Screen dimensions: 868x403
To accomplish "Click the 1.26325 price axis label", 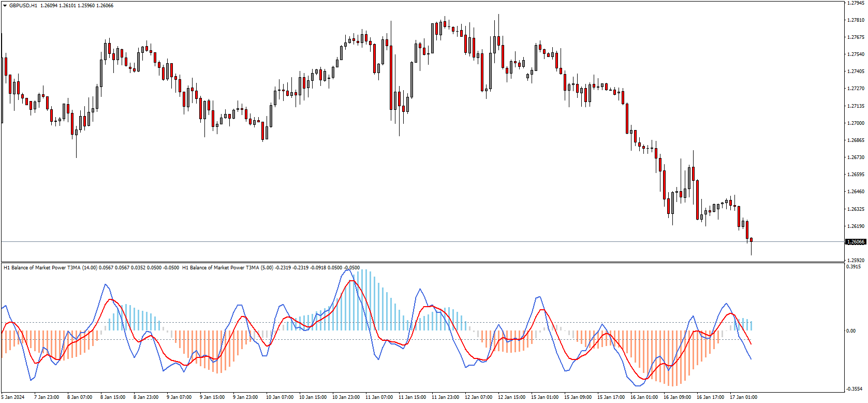I will pos(856,209).
